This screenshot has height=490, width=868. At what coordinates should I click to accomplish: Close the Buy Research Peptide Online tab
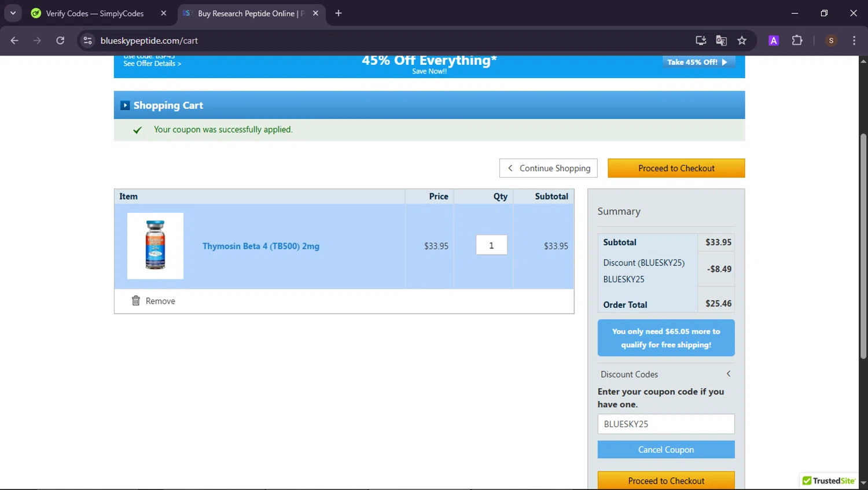click(315, 13)
